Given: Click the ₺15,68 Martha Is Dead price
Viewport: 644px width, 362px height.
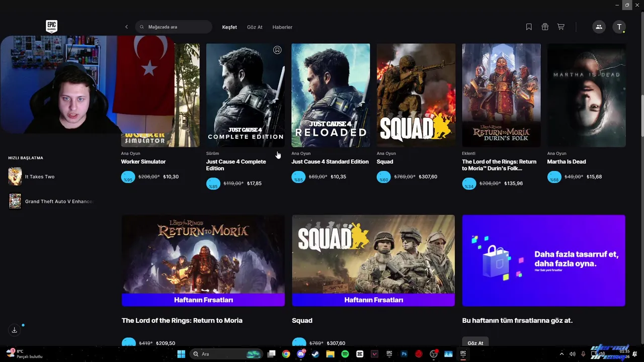Looking at the screenshot, I should (x=594, y=177).
